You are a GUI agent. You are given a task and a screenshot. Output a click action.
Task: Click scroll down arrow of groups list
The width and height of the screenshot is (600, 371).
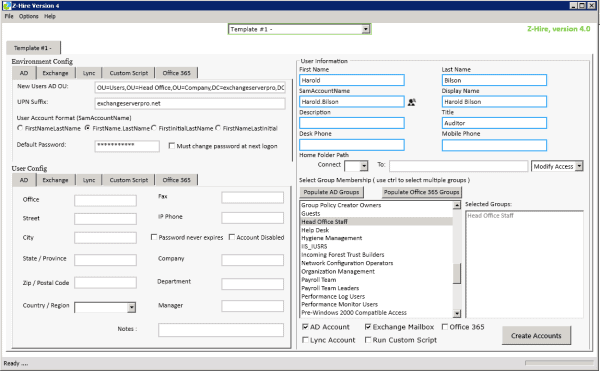(457, 314)
